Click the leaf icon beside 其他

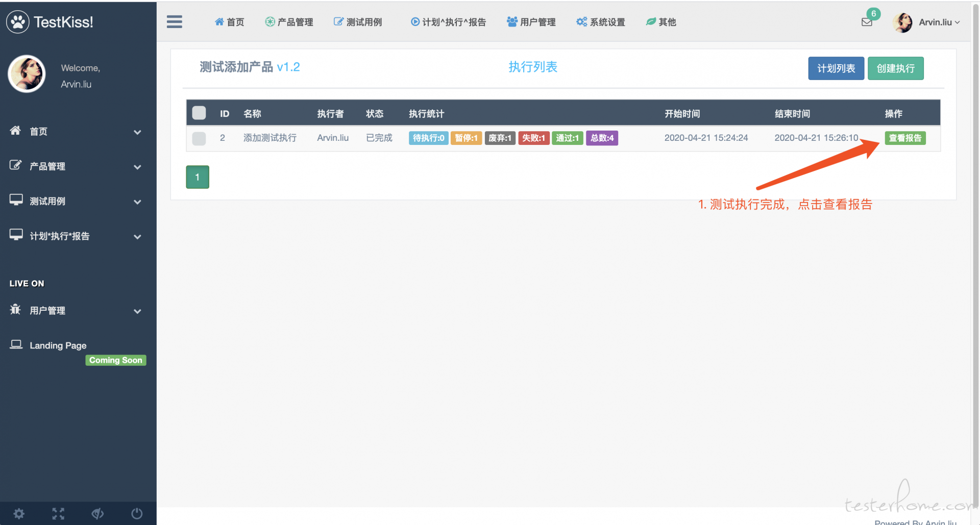651,22
